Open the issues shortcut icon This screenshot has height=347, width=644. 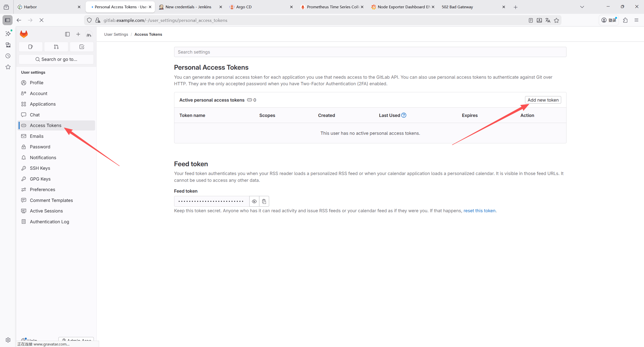click(31, 47)
